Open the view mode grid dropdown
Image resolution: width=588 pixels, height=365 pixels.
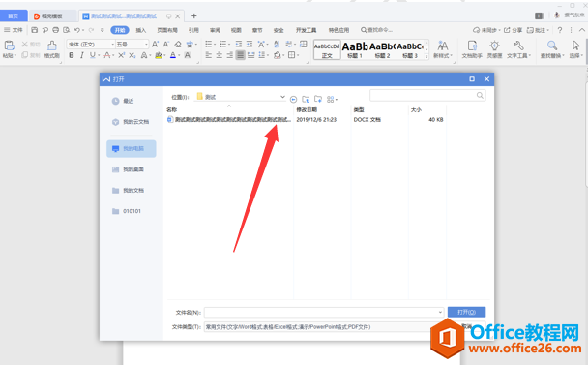pyautogui.click(x=332, y=99)
